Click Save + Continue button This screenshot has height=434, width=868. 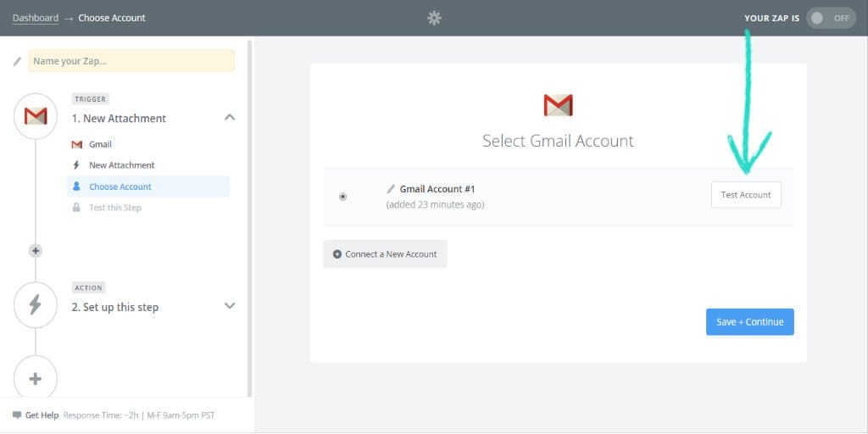[x=750, y=322]
